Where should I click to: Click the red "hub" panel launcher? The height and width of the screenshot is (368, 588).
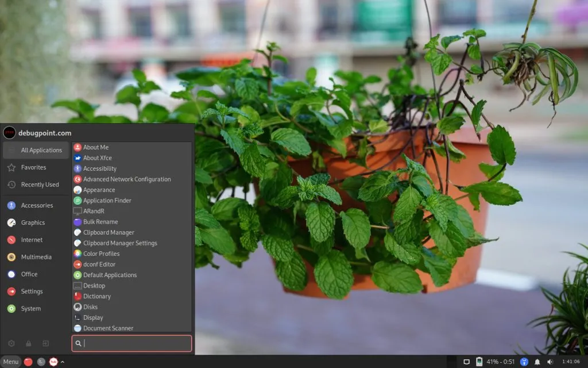(x=53, y=362)
